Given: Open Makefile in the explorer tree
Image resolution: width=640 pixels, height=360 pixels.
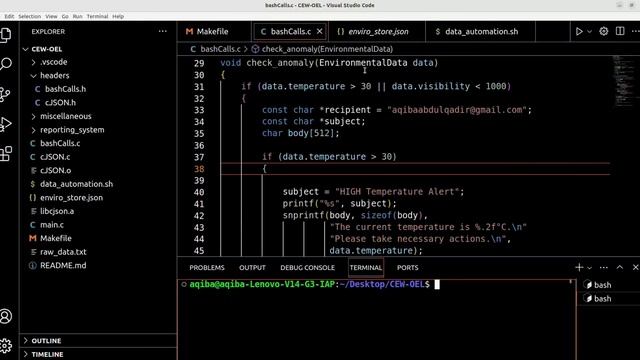Looking at the screenshot, I should 98,238.
